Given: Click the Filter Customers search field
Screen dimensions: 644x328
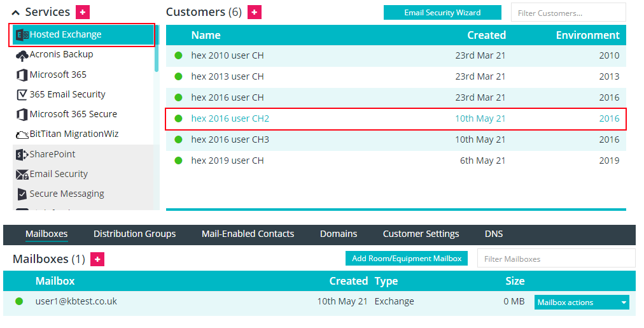Looking at the screenshot, I should pyautogui.click(x=568, y=13).
